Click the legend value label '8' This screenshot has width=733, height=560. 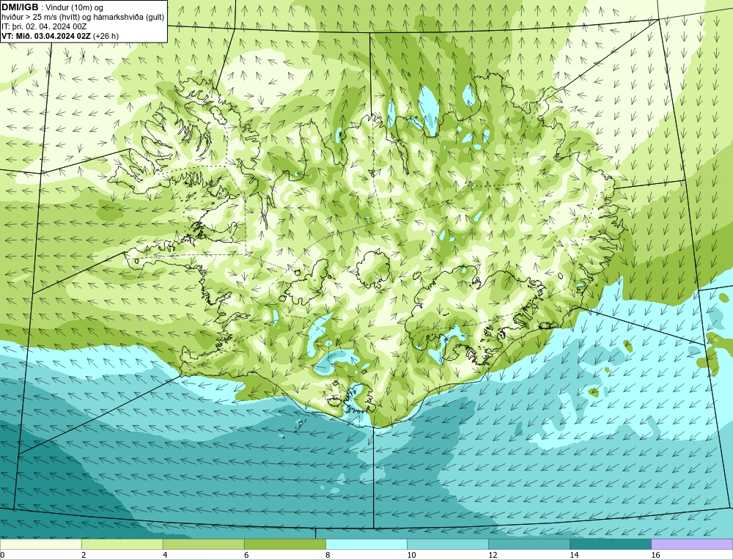(x=327, y=555)
